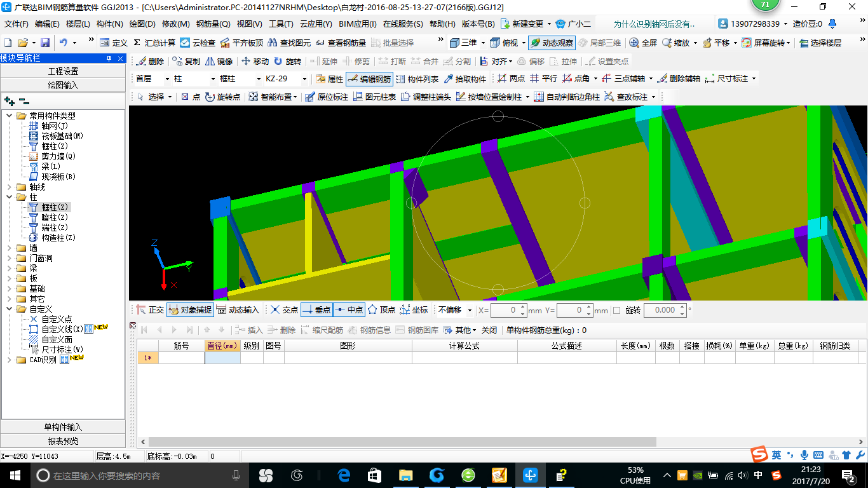Select the 复制 copy tool

pyautogui.click(x=186, y=61)
